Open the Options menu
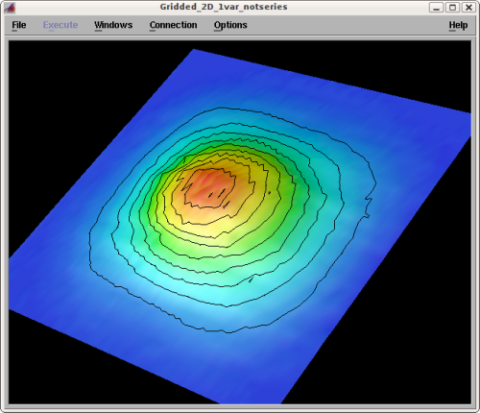 point(231,25)
